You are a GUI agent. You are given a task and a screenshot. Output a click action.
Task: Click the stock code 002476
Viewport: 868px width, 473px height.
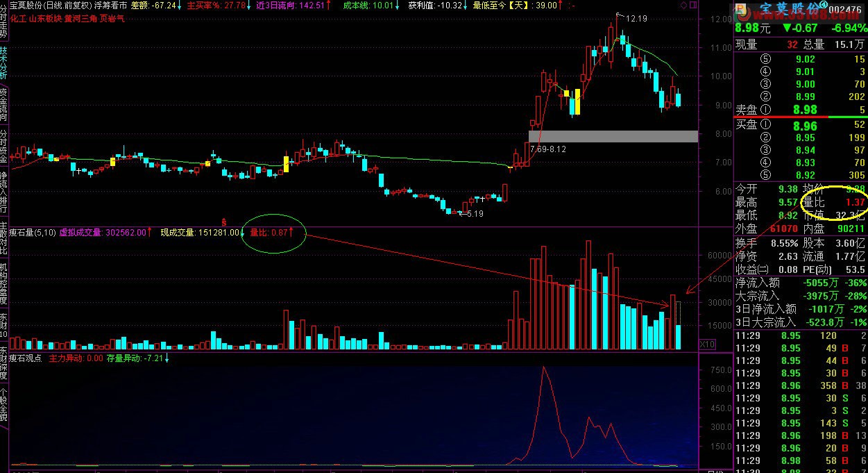[845, 10]
